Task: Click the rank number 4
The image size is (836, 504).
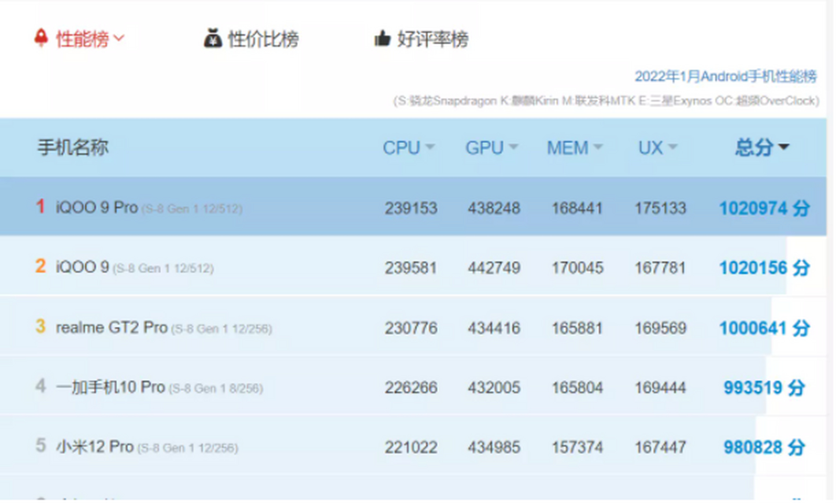Action: tap(41, 386)
